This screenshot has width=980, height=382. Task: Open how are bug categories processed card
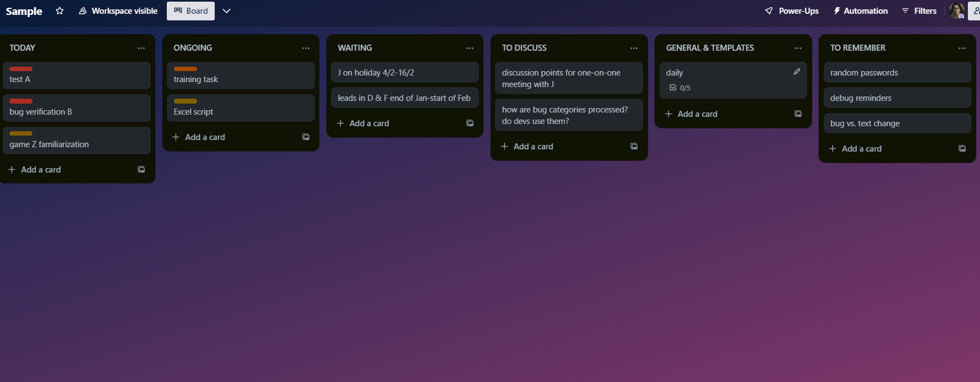click(x=569, y=115)
